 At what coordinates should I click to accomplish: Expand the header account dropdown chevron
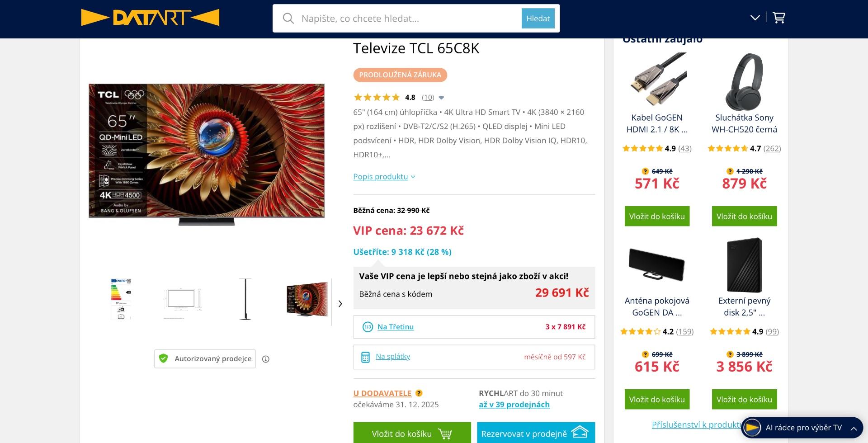pos(755,18)
